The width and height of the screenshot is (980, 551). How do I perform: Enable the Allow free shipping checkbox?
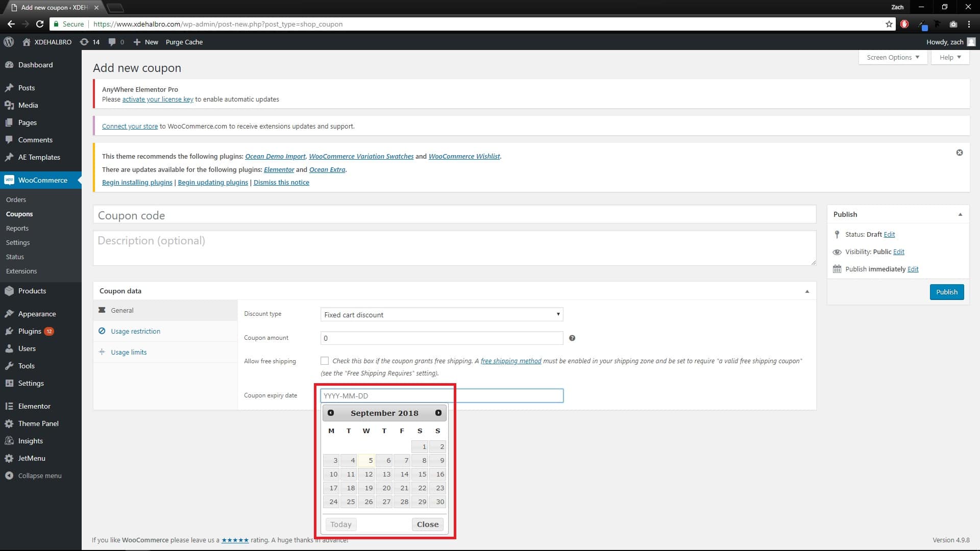click(x=325, y=361)
